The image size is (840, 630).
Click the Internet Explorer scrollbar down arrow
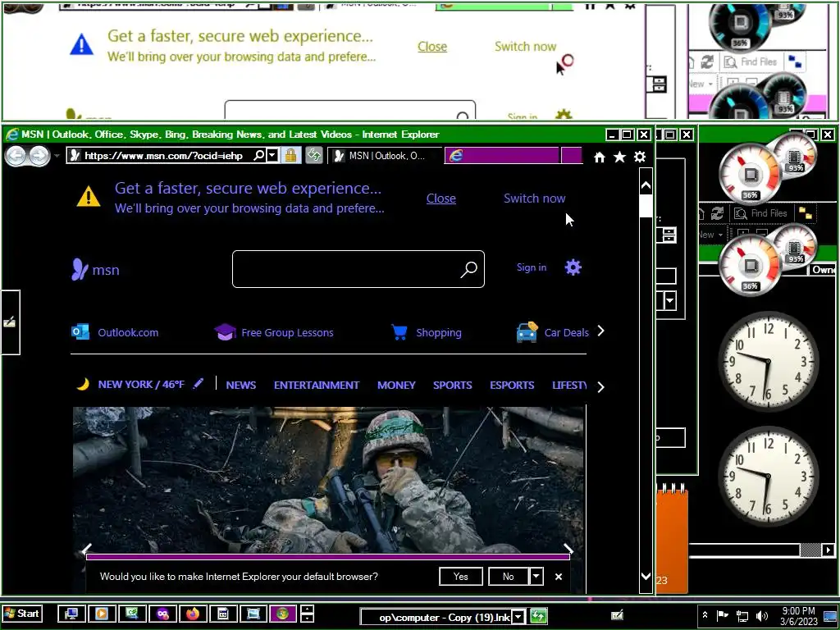click(646, 577)
